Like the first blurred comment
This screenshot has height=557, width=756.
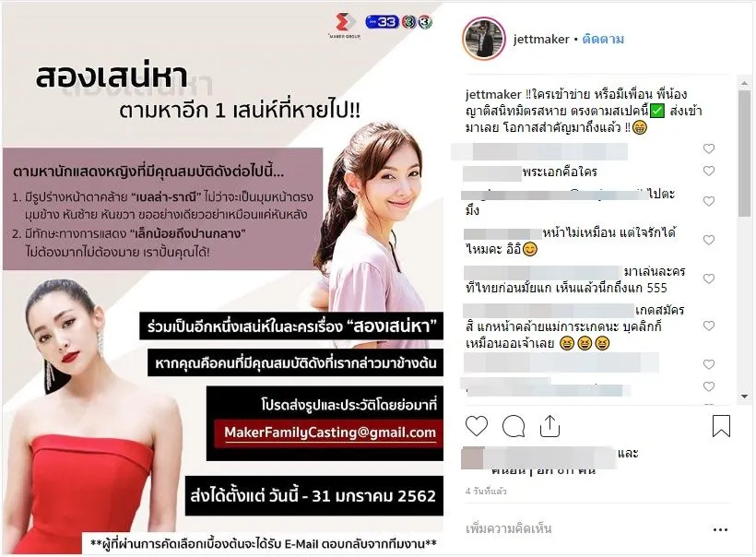709,148
